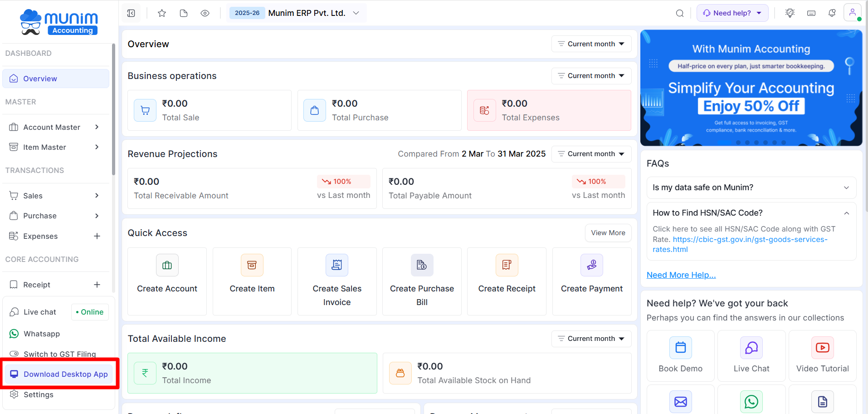Open Overview Current month dropdown
The height and width of the screenshot is (414, 868).
click(591, 44)
